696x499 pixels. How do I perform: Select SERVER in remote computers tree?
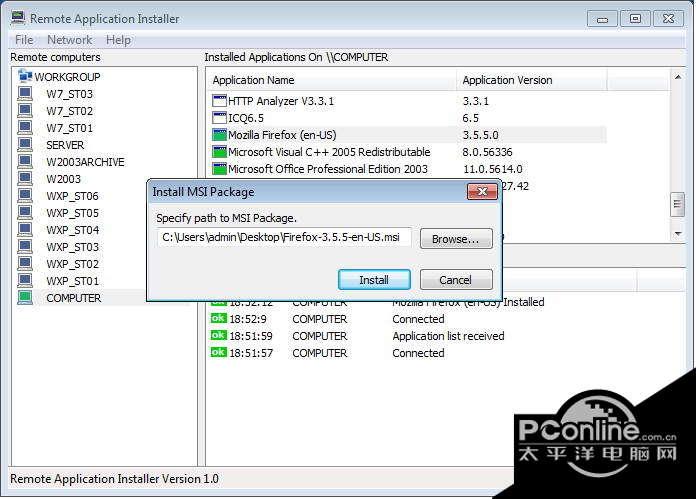65,145
